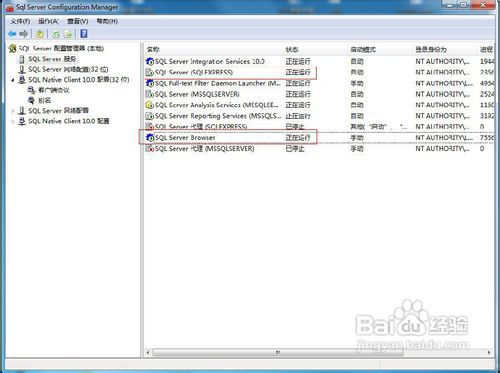Click 手动 start mode of SQL Server Browser
500x373 pixels.
tap(357, 137)
